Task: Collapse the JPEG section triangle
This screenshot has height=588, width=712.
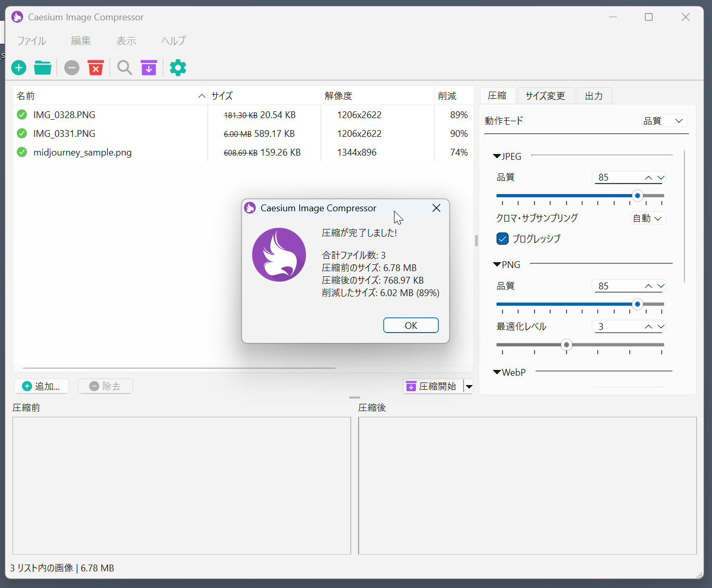Action: (x=497, y=156)
